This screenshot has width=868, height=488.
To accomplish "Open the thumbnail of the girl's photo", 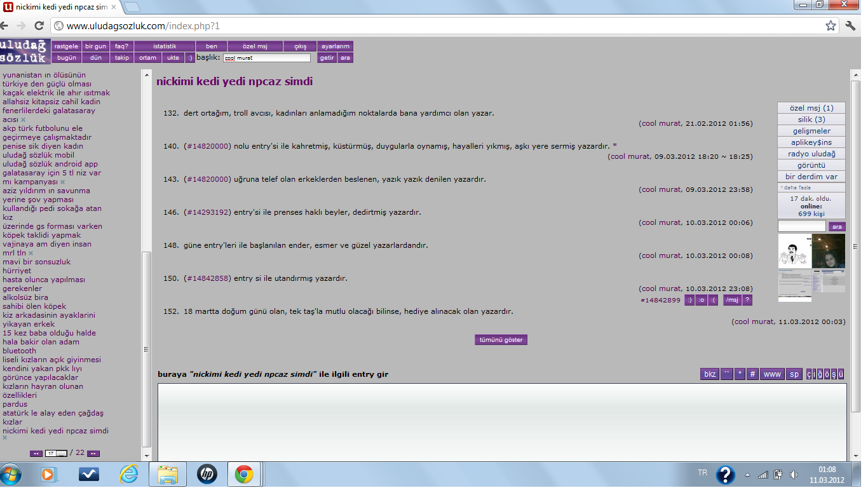I will click(828, 251).
